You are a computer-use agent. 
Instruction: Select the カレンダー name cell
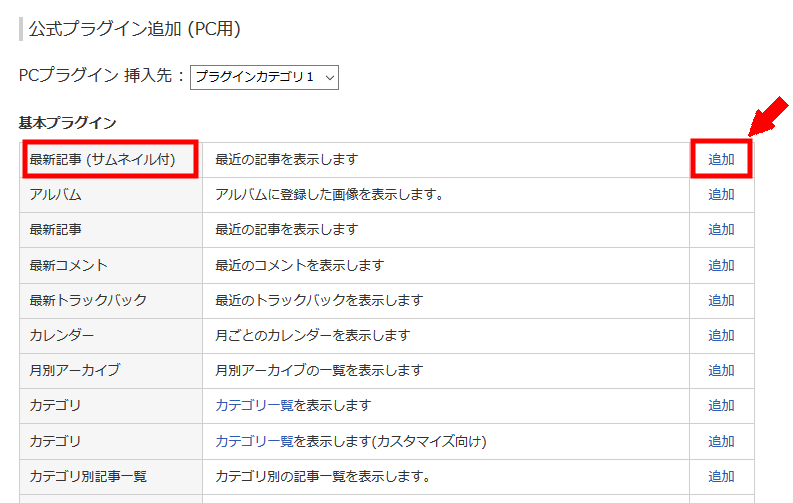coord(111,336)
